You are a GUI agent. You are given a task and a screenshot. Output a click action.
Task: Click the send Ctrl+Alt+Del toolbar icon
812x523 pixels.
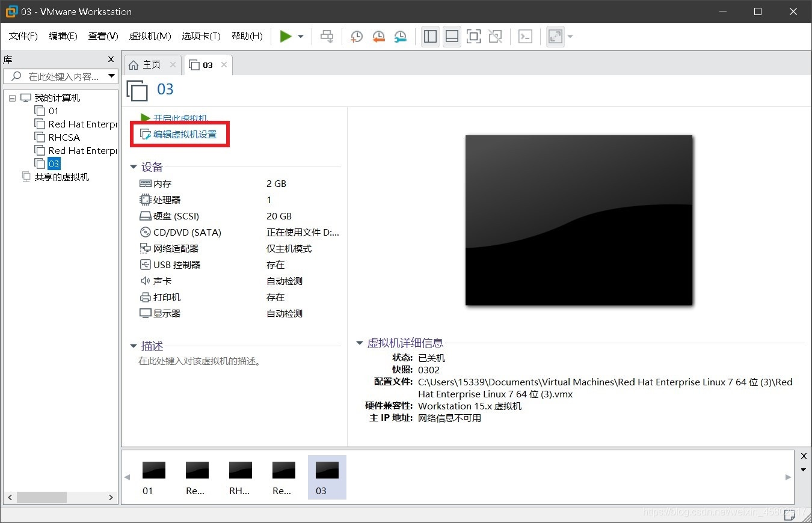click(327, 37)
